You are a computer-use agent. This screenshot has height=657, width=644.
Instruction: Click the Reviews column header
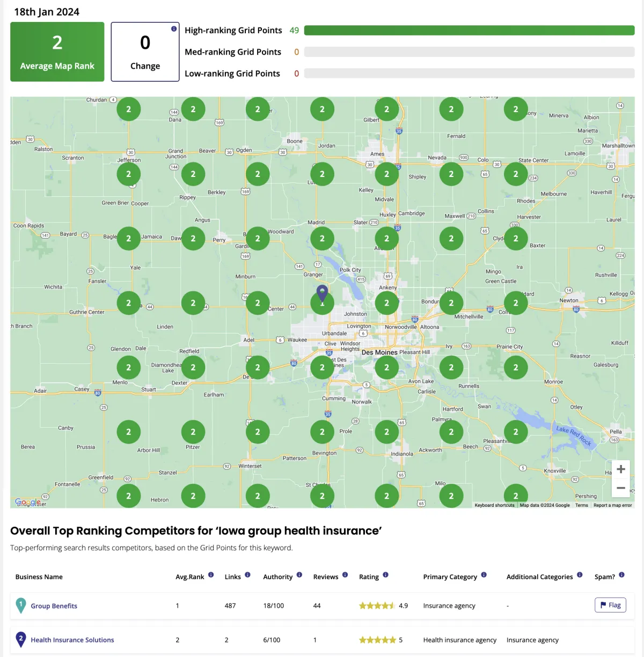click(x=326, y=577)
